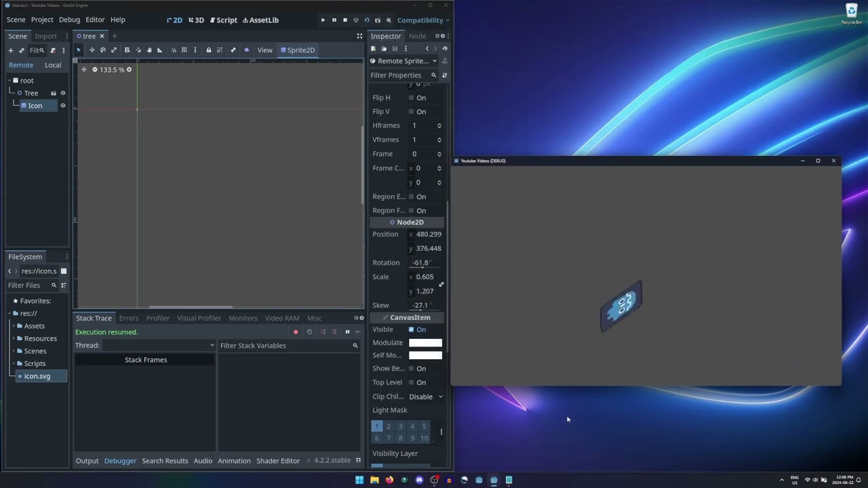Uncheck the Visible checkbox
868x488 pixels.
[412, 330]
